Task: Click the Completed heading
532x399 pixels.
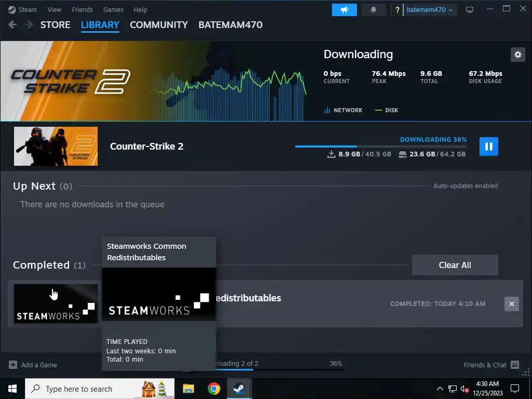Action: point(41,265)
